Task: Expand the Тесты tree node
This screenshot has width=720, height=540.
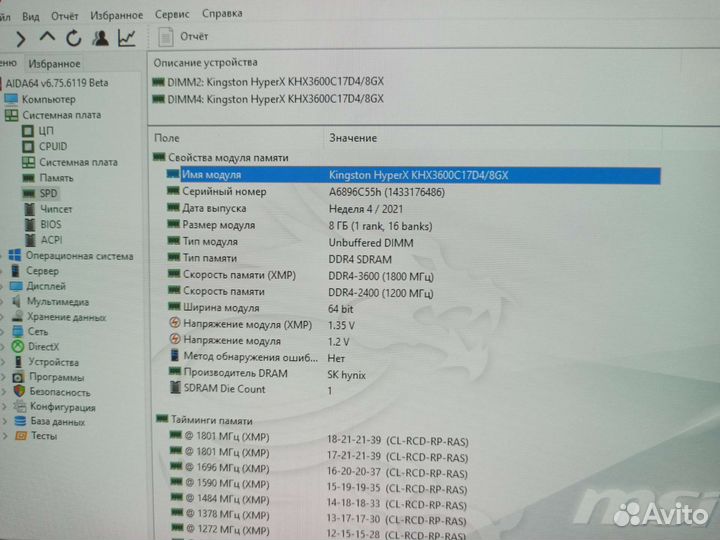Action: [5, 436]
